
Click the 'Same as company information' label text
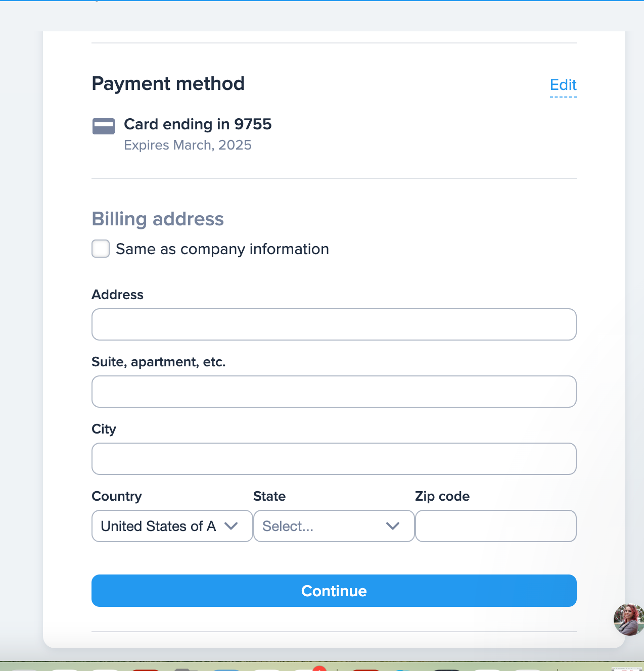click(222, 249)
